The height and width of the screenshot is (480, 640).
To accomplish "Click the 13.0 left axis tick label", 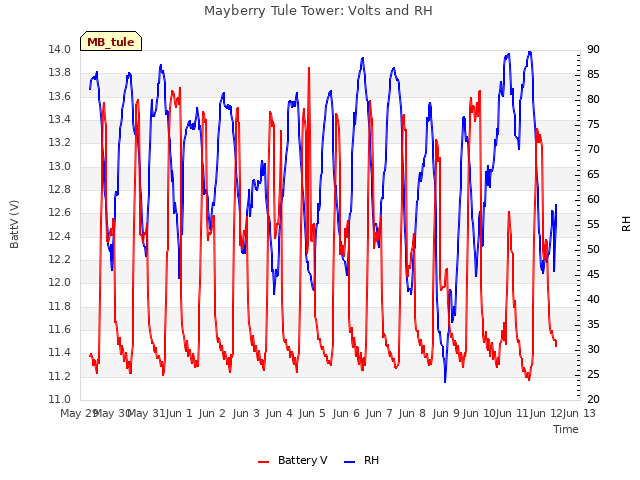I will tap(59, 166).
